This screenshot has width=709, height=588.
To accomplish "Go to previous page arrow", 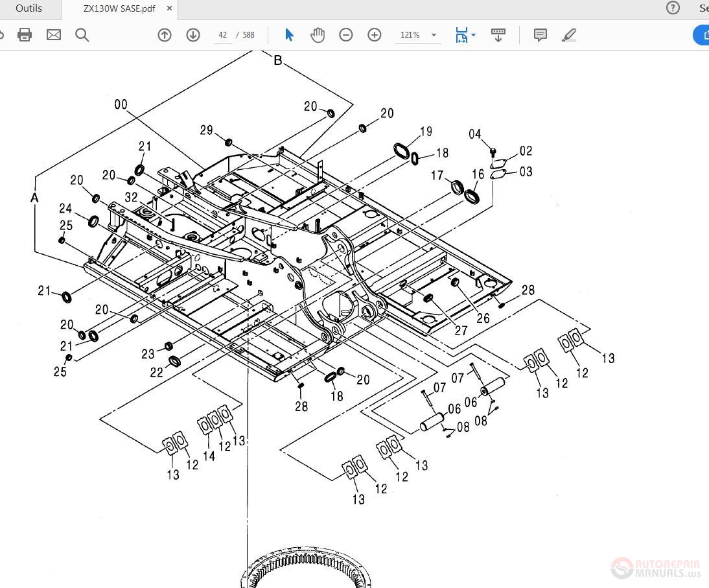I will coord(165,35).
